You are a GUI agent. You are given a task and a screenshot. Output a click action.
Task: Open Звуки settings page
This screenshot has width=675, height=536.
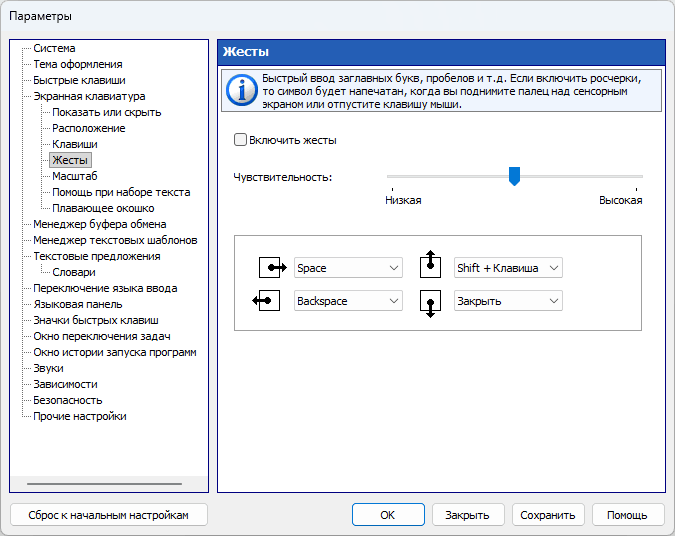[48, 368]
